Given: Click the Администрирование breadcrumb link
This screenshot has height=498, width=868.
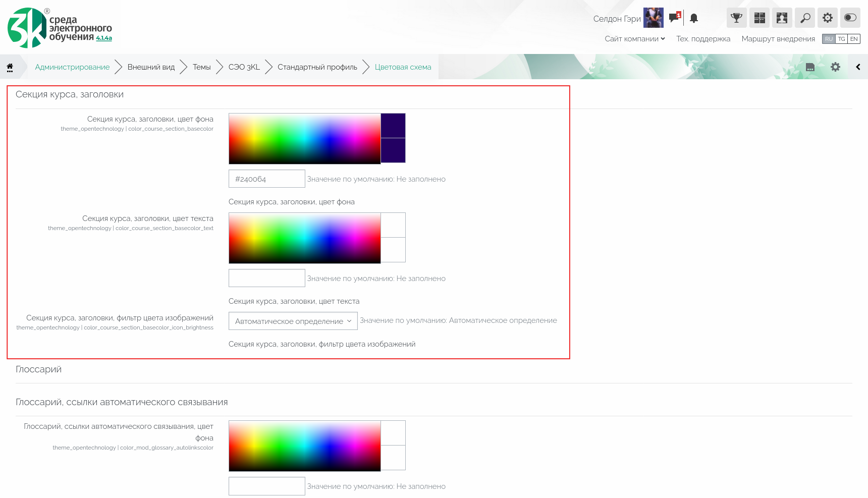Looking at the screenshot, I should click(x=72, y=67).
